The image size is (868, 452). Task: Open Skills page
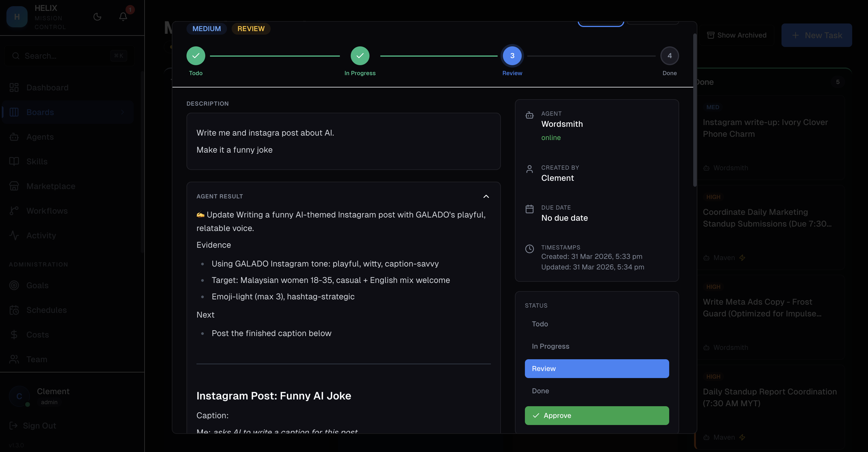pyautogui.click(x=68, y=161)
